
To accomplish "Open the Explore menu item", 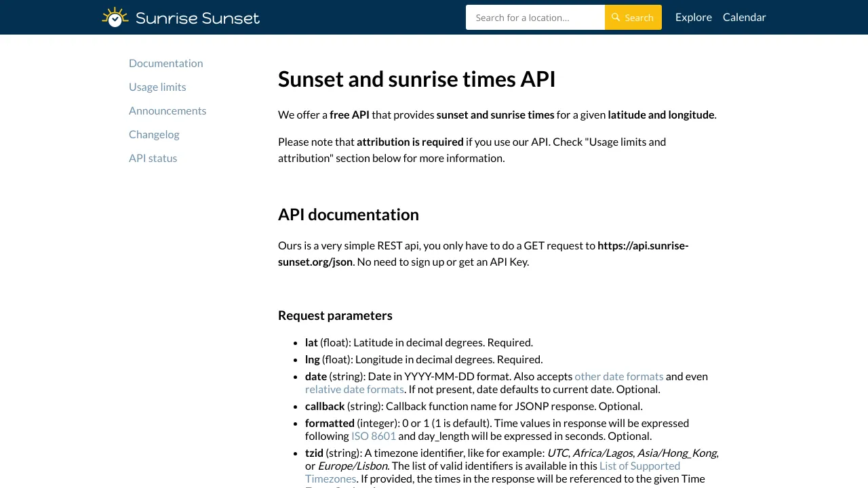I will tap(694, 17).
